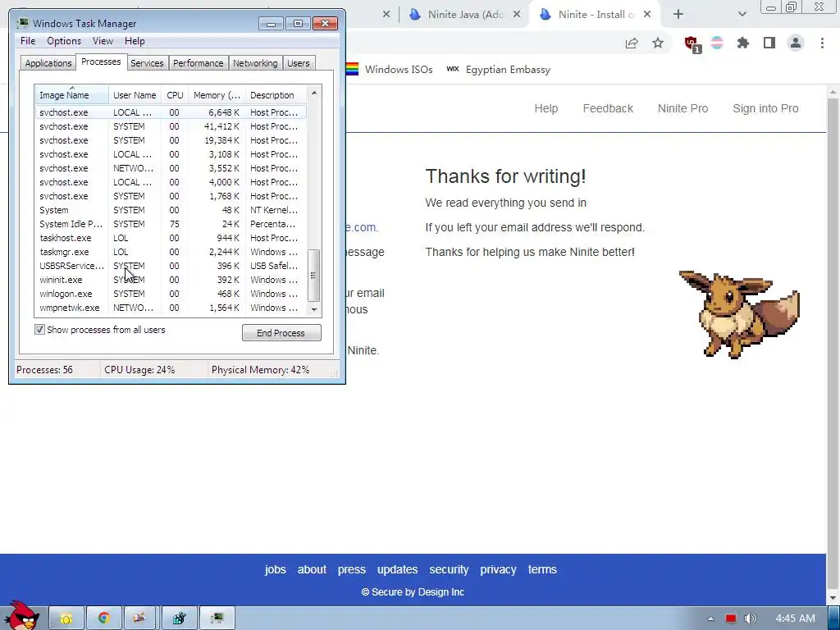
Task: Sort processes by User Name column
Action: [135, 95]
